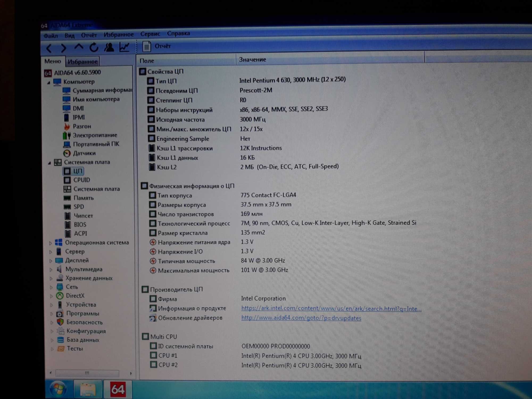Click the Память memory icon
Viewport: 532px width, 399px height.
point(67,198)
